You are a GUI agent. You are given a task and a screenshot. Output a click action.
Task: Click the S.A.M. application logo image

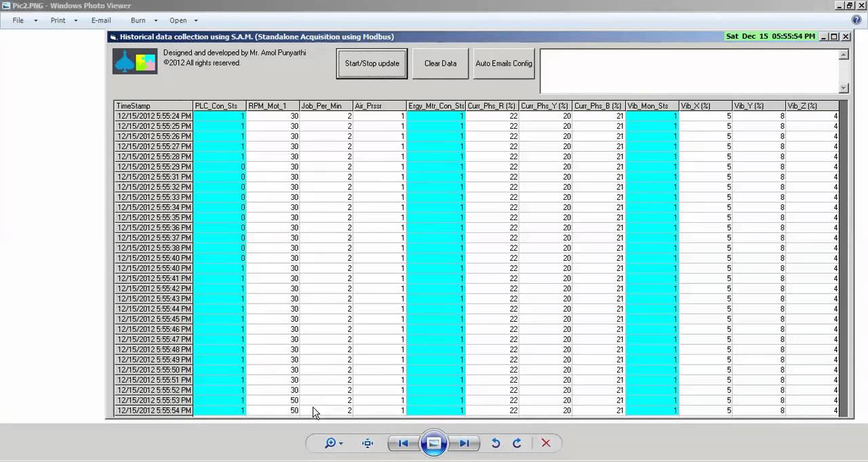[135, 62]
